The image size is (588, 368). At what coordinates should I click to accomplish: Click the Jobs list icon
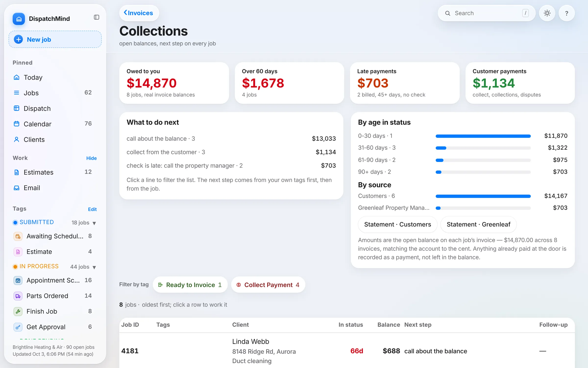tap(16, 93)
